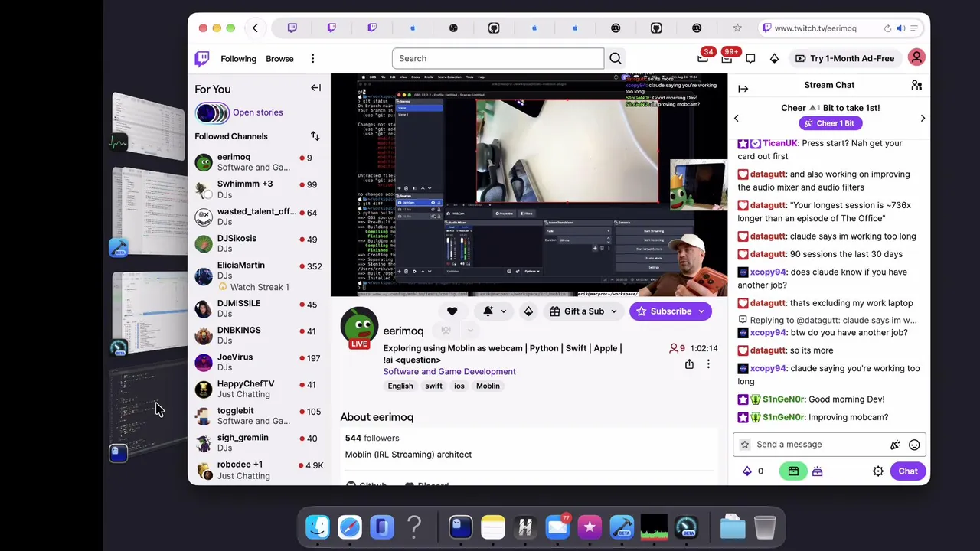Open Finder from the Dock
The height and width of the screenshot is (551, 980).
318,527
